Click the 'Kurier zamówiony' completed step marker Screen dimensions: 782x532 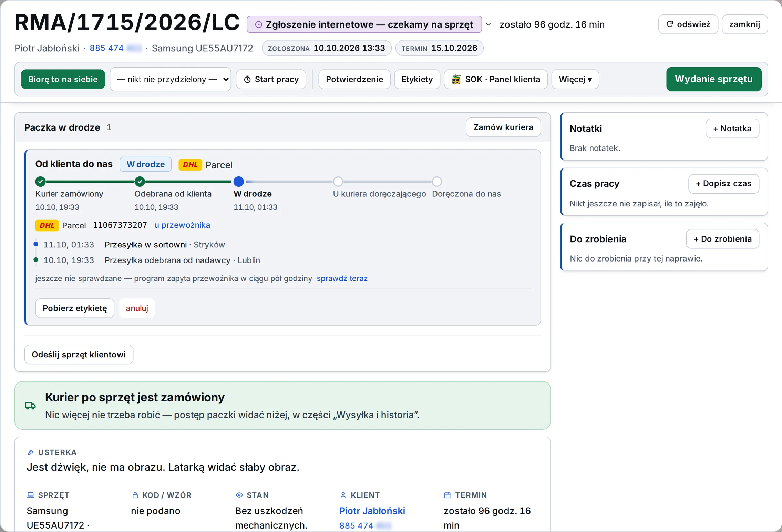pos(40,181)
